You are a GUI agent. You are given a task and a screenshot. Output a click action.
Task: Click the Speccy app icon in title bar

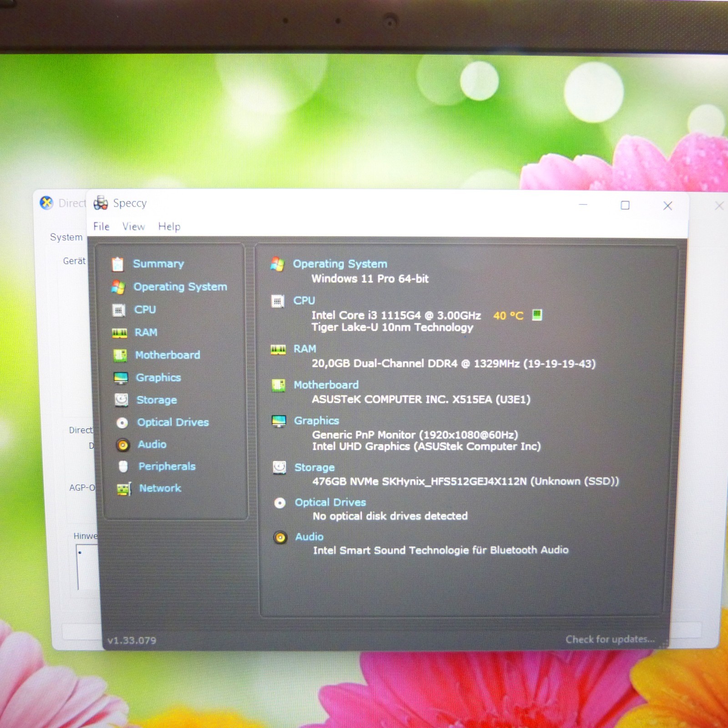coord(101,203)
